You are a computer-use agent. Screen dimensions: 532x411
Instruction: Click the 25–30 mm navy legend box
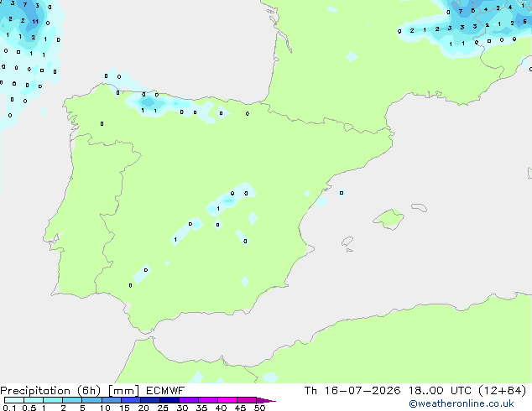(x=170, y=400)
